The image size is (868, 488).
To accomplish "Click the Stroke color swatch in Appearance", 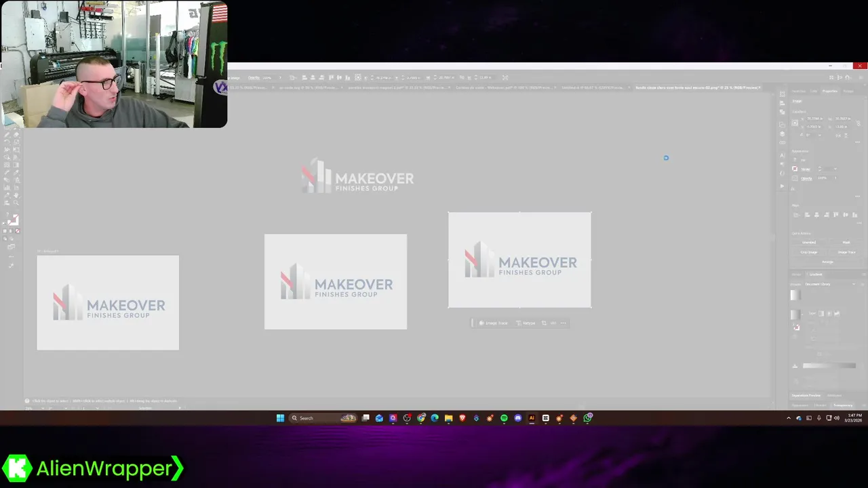I will tap(795, 169).
